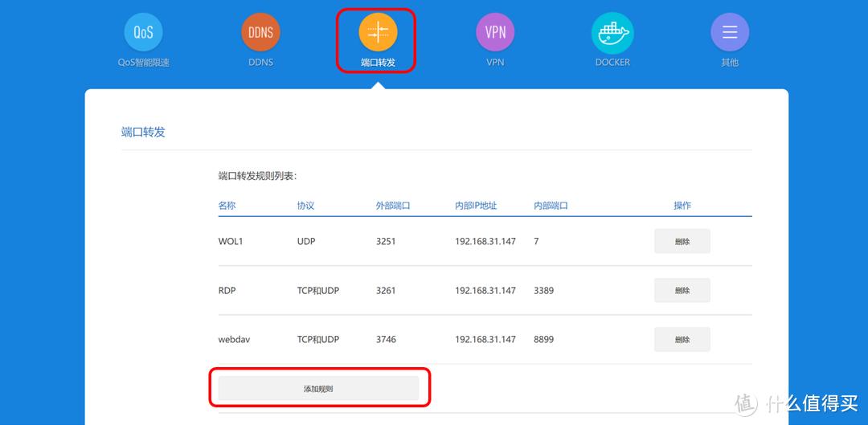Delete the RDP forwarding rule

pos(682,291)
